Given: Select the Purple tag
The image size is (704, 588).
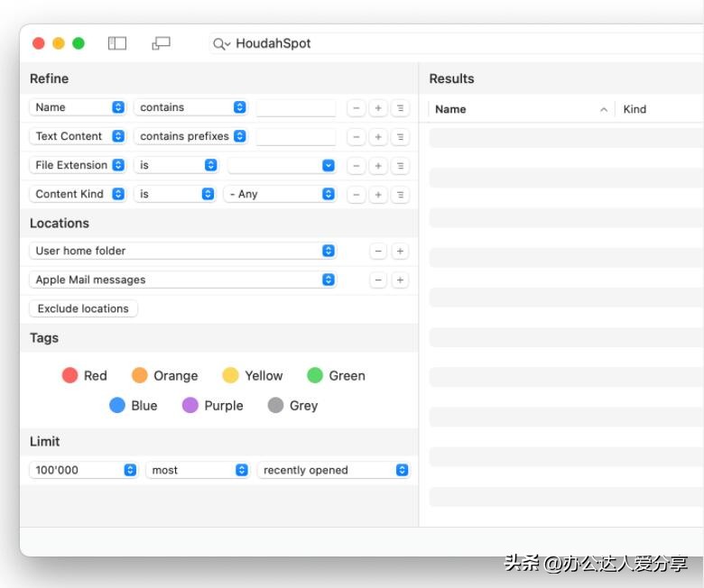Looking at the screenshot, I should click(213, 406).
